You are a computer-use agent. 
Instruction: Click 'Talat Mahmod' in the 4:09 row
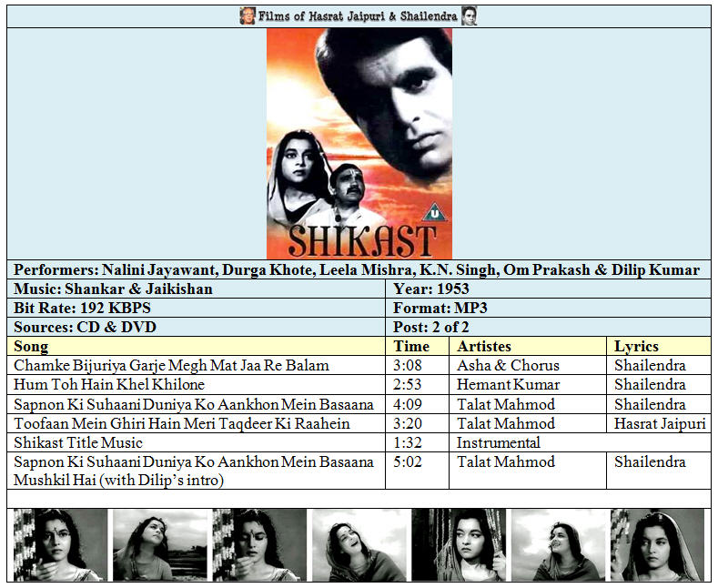(x=506, y=404)
